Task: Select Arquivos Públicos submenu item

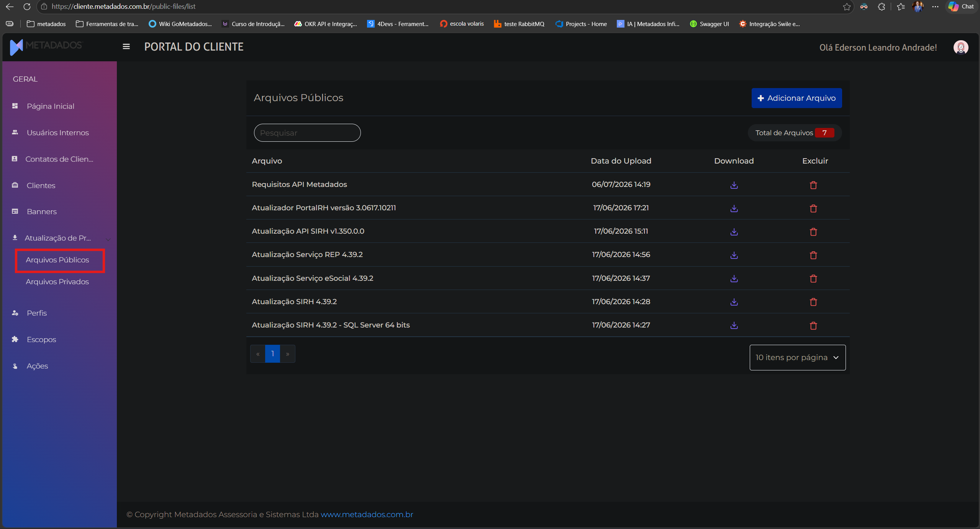Action: pos(57,260)
